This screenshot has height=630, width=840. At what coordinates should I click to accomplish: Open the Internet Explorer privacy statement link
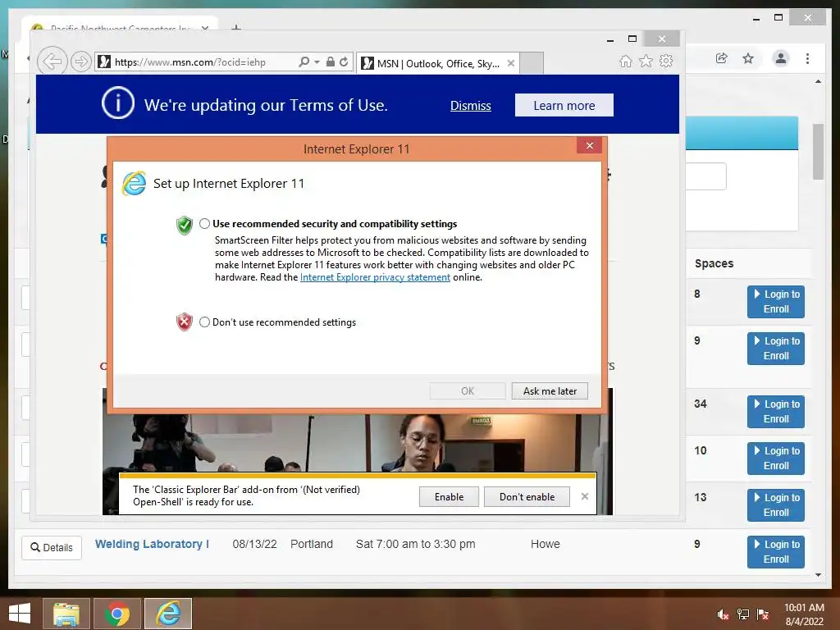375,277
